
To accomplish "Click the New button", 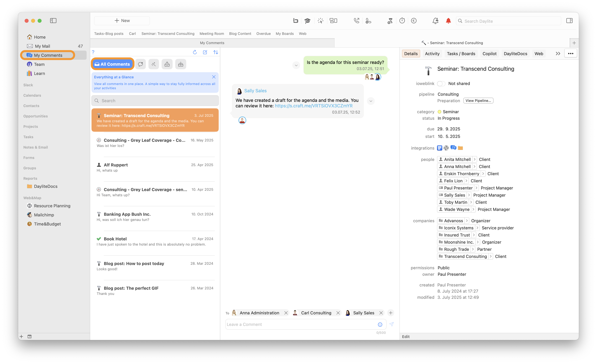I will pos(122,21).
